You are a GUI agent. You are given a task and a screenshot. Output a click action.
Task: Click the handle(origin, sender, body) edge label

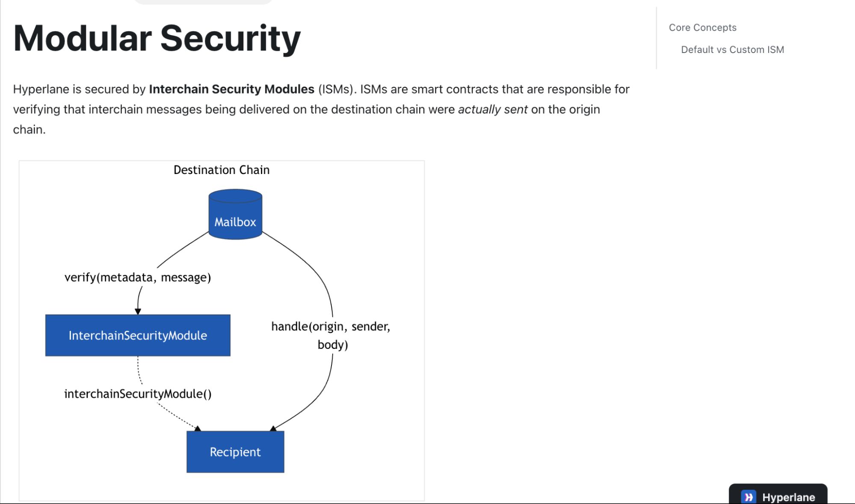point(331,336)
